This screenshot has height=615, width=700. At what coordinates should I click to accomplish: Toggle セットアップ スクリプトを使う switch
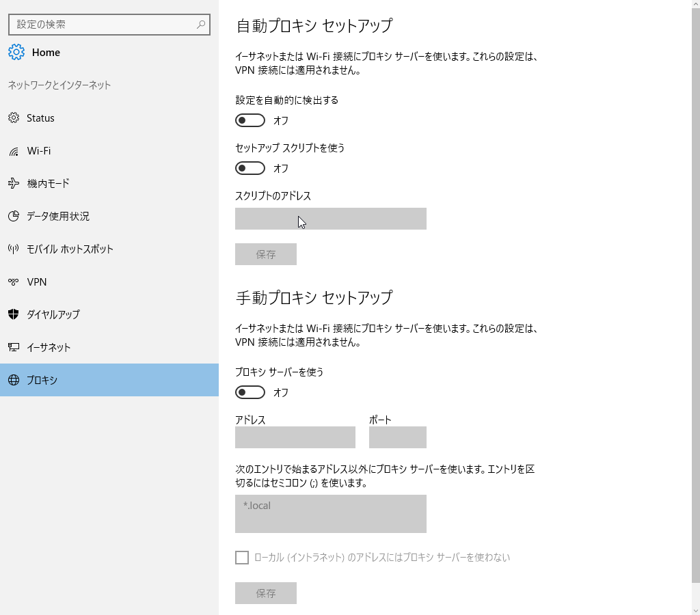250,168
